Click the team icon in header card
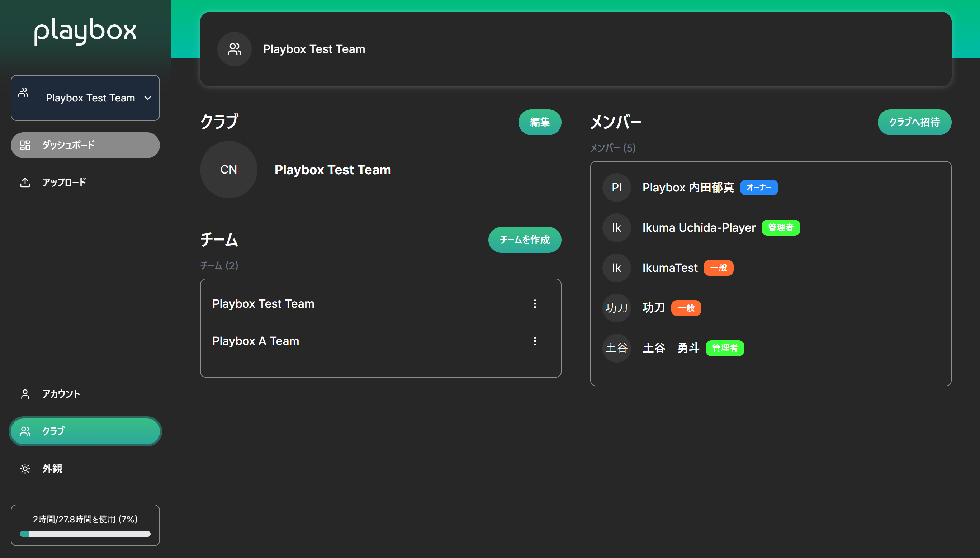The height and width of the screenshot is (558, 980). [x=234, y=49]
